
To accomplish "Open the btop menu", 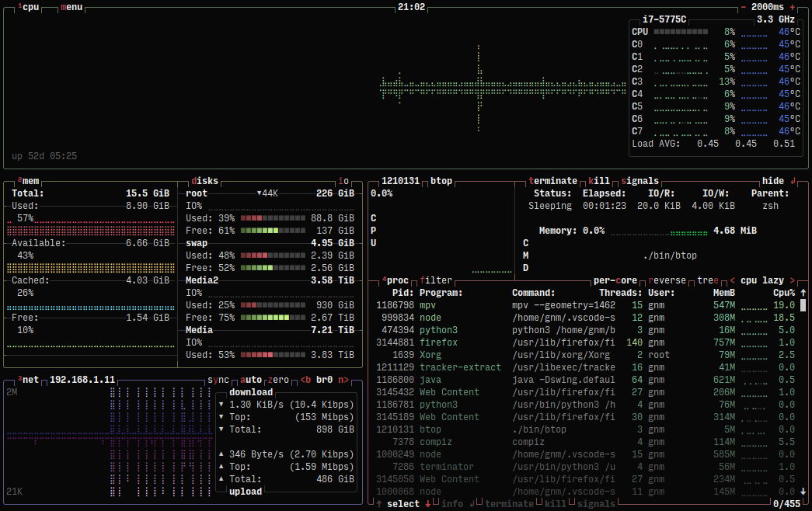I will [71, 7].
